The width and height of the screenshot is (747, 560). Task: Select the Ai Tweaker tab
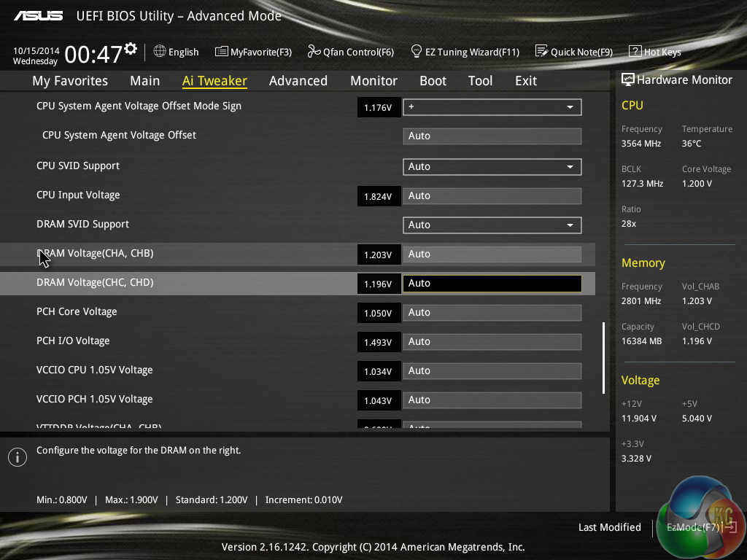pos(214,81)
